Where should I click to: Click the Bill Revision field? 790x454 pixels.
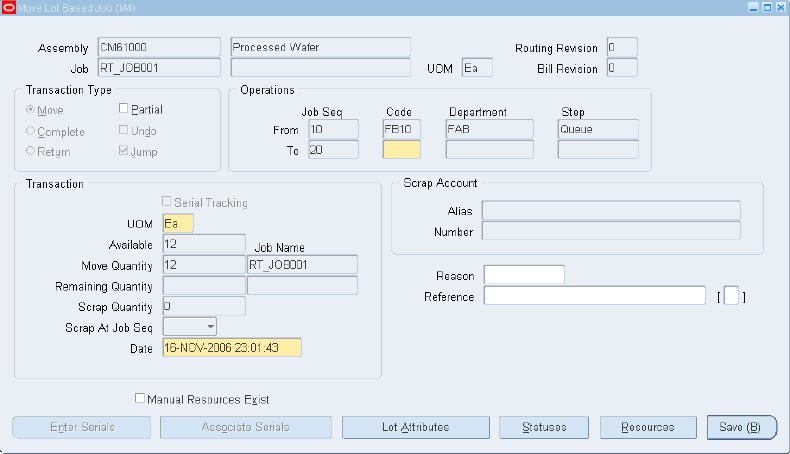click(622, 68)
